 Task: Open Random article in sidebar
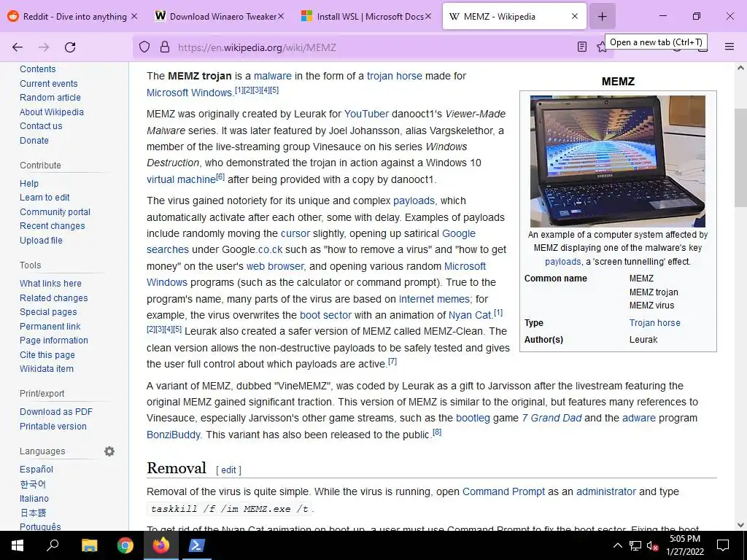[x=50, y=97]
